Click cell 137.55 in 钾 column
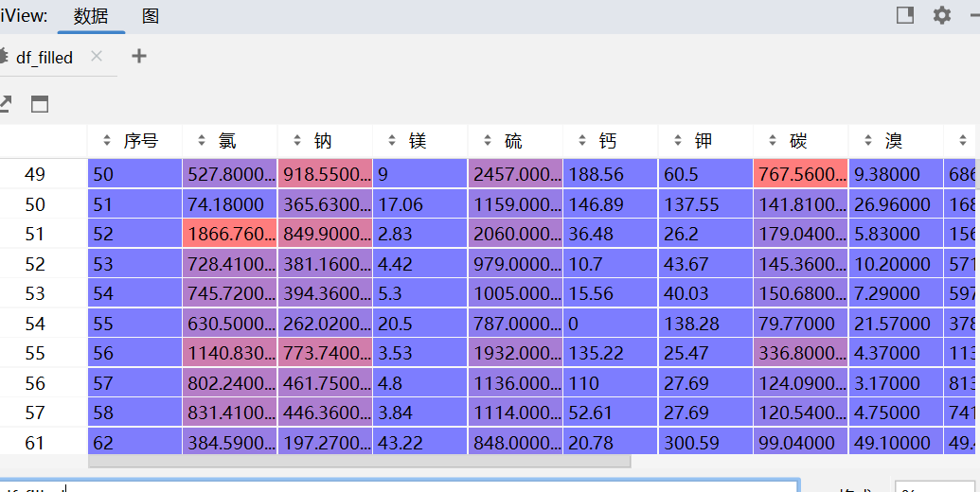 [705, 204]
